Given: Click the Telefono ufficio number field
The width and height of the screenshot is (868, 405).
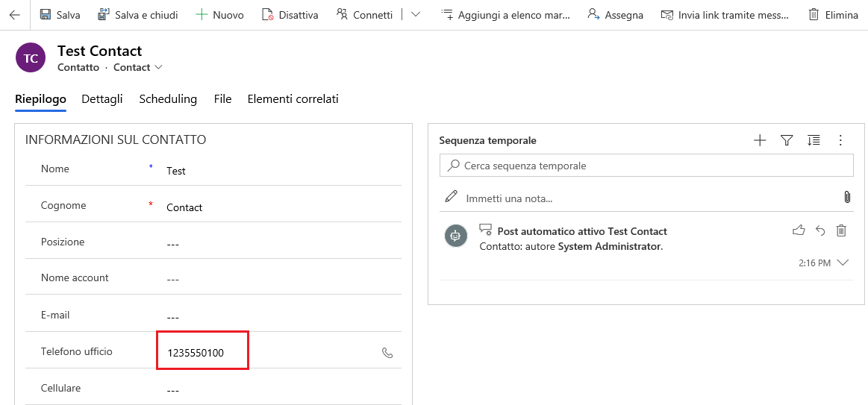Looking at the screenshot, I should click(x=202, y=353).
